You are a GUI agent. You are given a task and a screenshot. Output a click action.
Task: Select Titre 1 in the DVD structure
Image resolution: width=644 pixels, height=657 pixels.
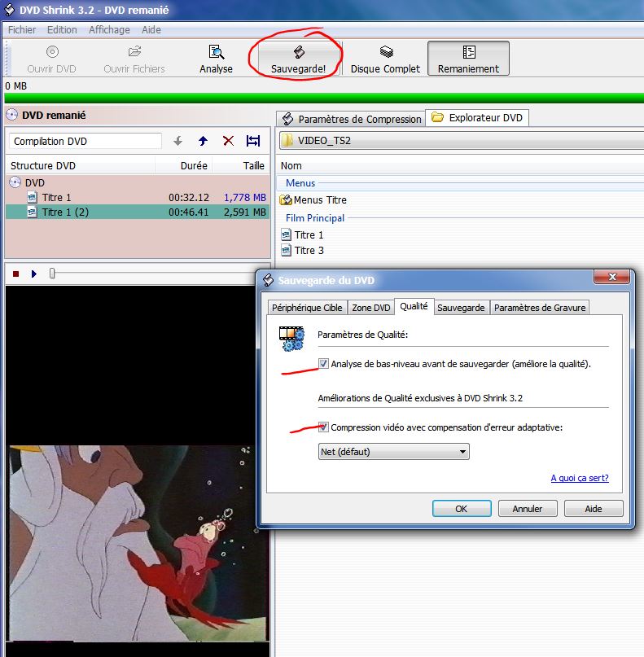[138, 197]
